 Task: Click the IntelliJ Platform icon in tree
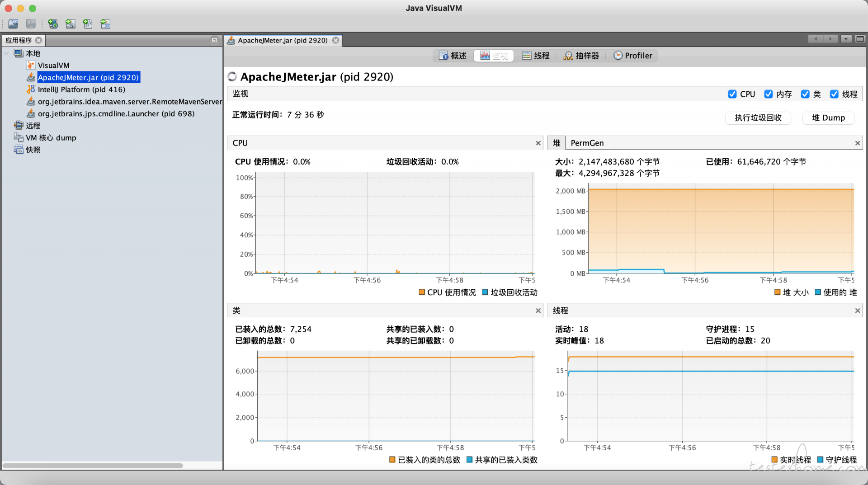31,89
